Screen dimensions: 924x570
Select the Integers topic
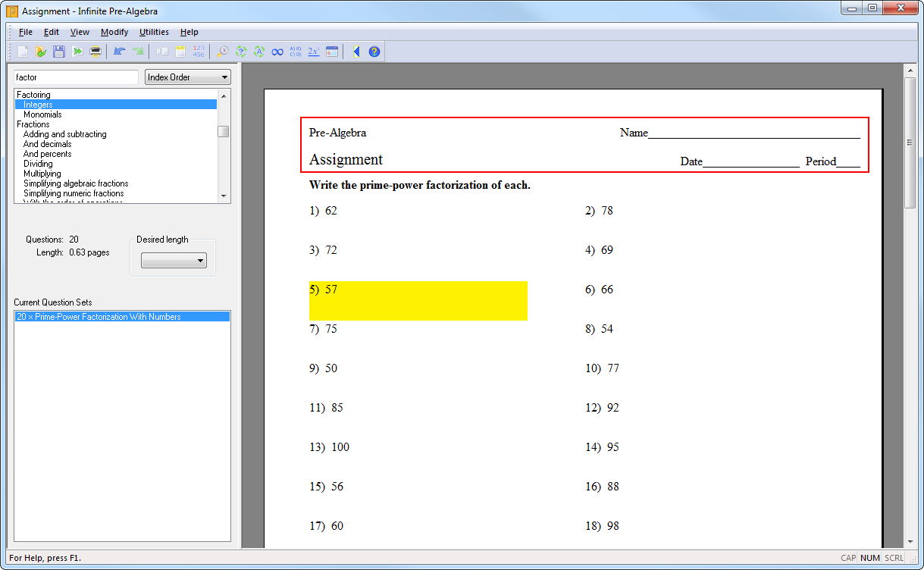(x=116, y=105)
